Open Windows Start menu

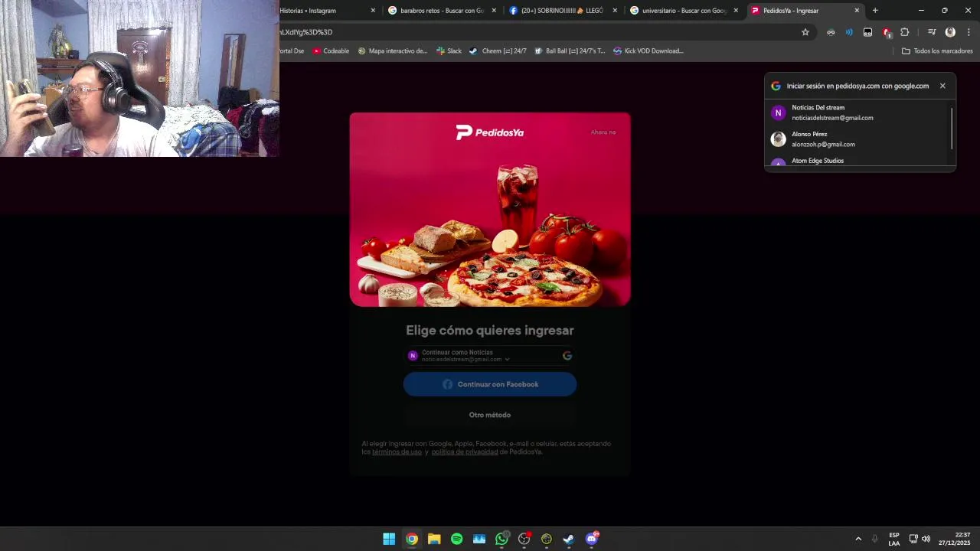click(389, 539)
